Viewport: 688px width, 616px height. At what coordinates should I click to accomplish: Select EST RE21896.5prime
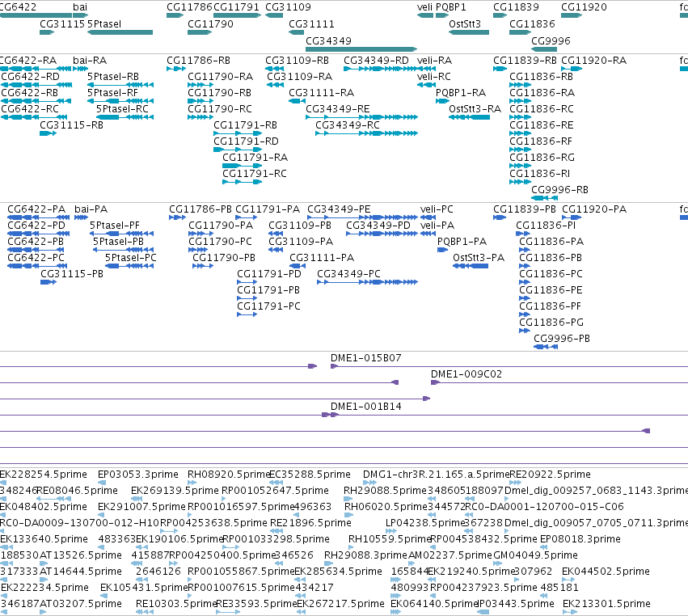pos(310,522)
